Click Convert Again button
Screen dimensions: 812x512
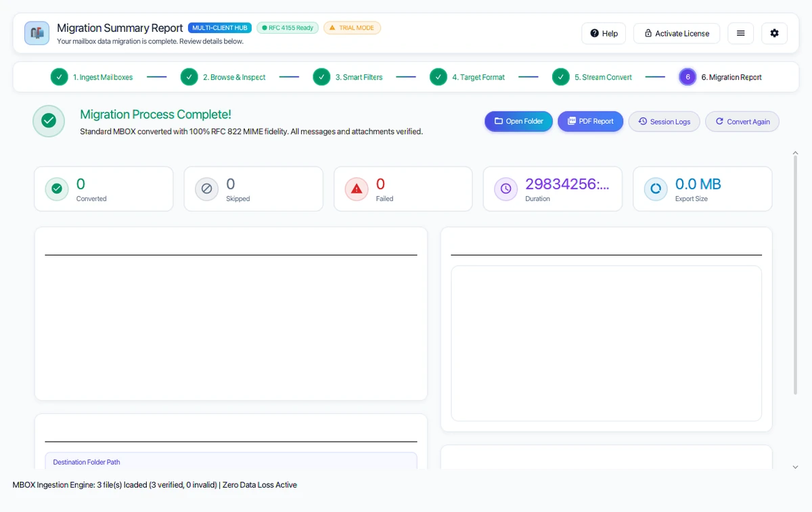(x=742, y=122)
